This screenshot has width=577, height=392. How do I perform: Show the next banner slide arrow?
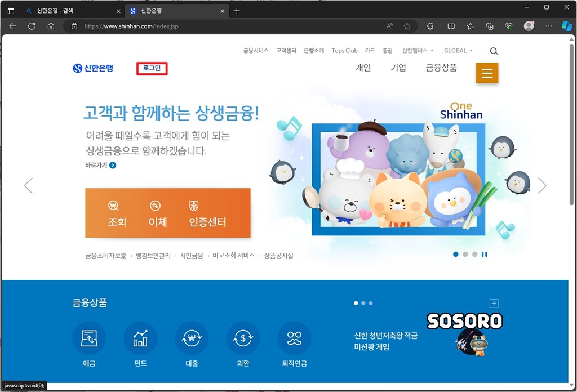(542, 185)
